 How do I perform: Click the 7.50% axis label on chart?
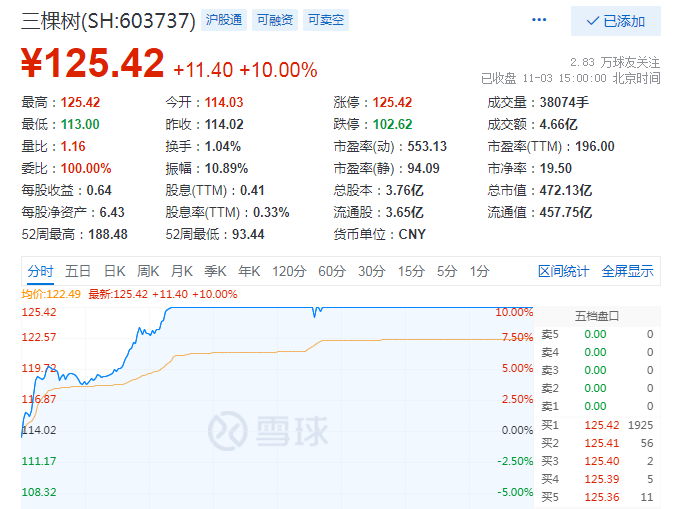tap(517, 337)
